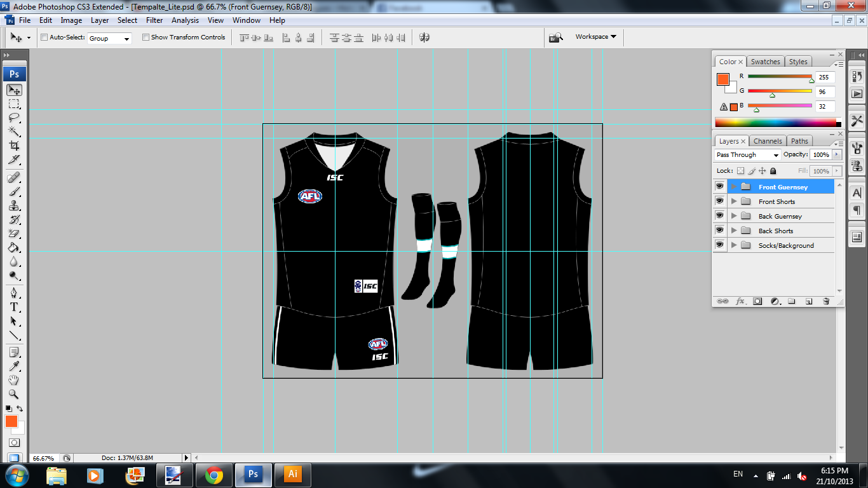Hide the Front Shorts layer group
This screenshot has height=488, width=868.
pyautogui.click(x=719, y=201)
